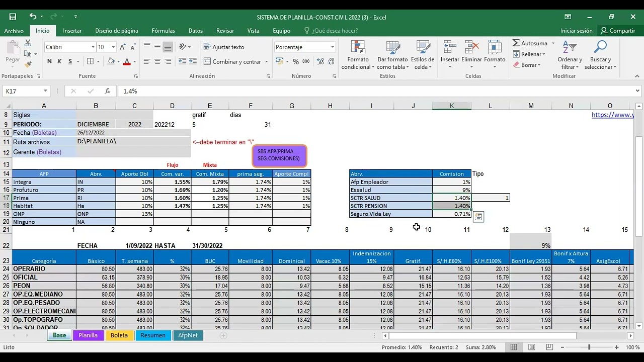This screenshot has width=644, height=362.
Task: Toggle italic (K) formatting
Action: [59, 61]
